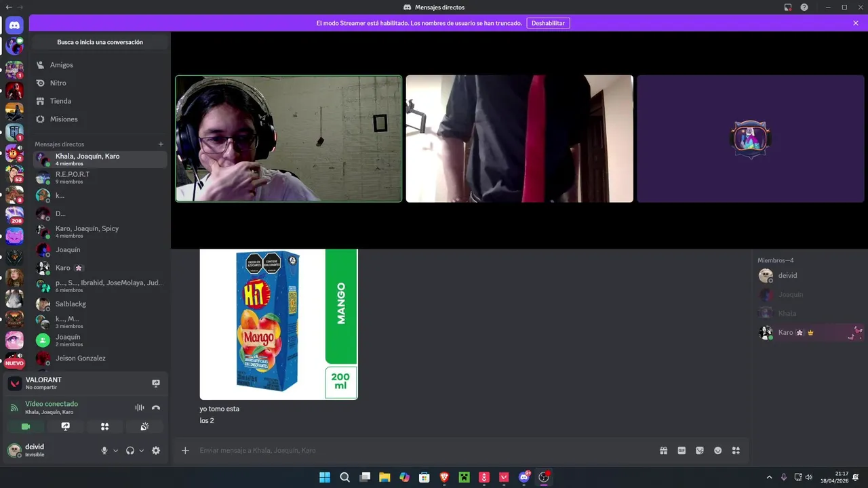This screenshot has width=868, height=488.
Task: Expand microphone input options chevron
Action: click(115, 451)
